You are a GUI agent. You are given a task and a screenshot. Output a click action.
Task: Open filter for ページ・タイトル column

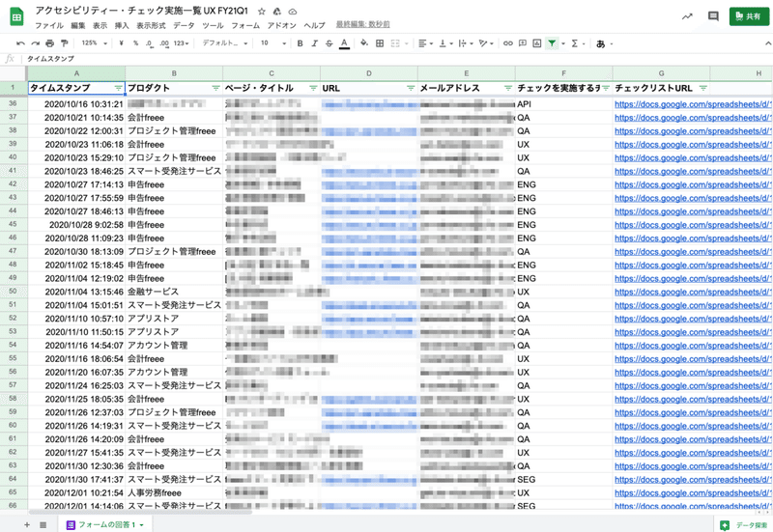point(313,88)
